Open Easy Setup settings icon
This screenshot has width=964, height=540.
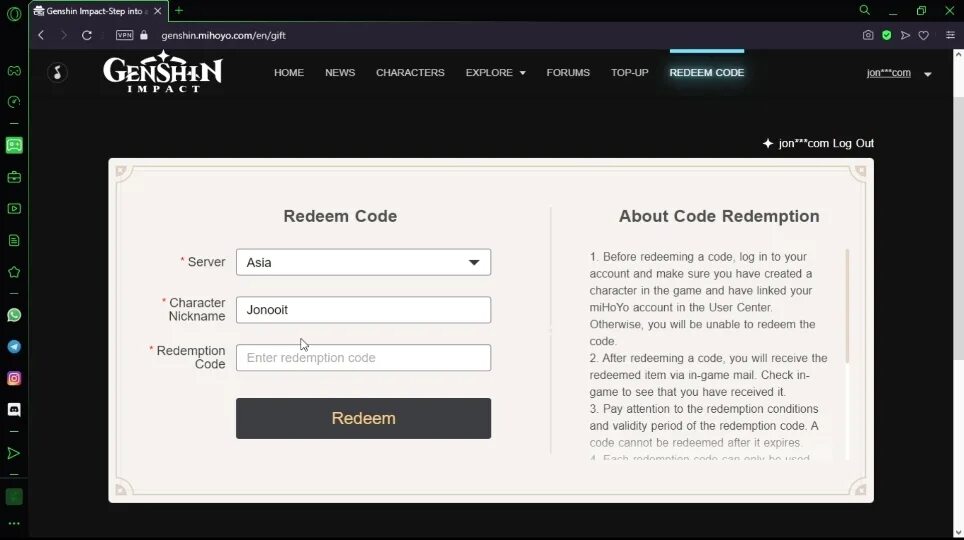click(x=950, y=35)
